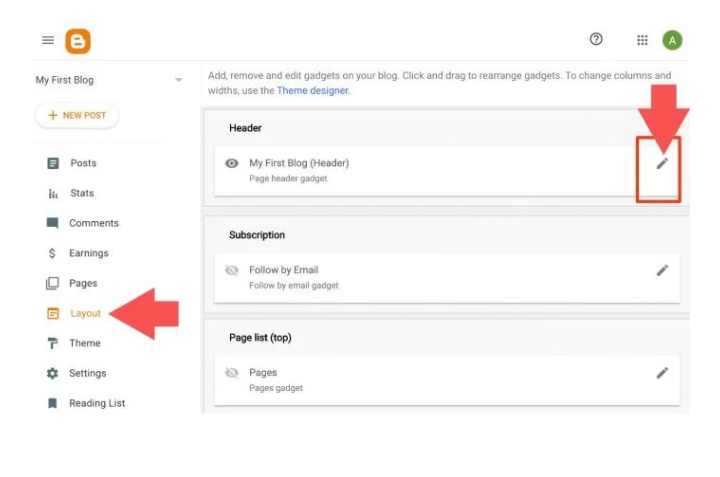Click the pencil icon for Pages gadget
720x477 pixels.
click(x=662, y=373)
